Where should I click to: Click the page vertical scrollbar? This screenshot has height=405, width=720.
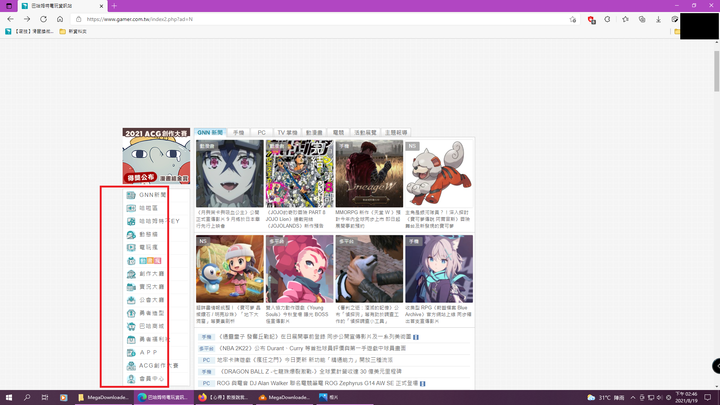click(x=716, y=71)
